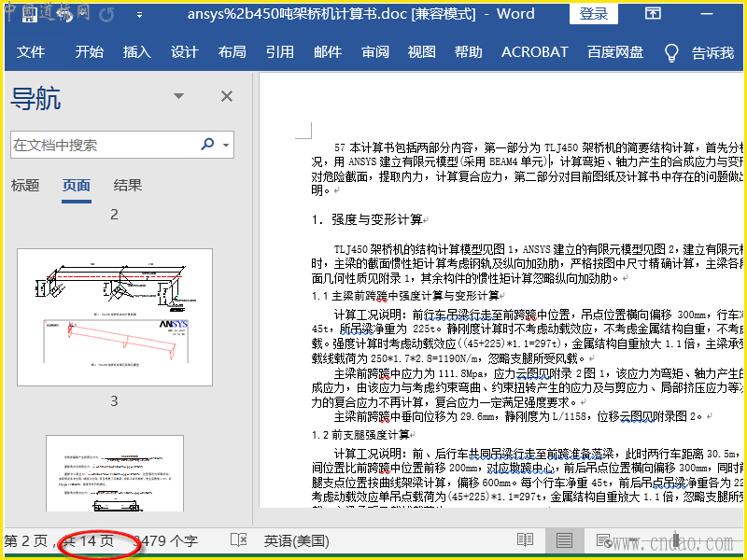
Task: Open the 文件 menu
Action: tap(31, 52)
